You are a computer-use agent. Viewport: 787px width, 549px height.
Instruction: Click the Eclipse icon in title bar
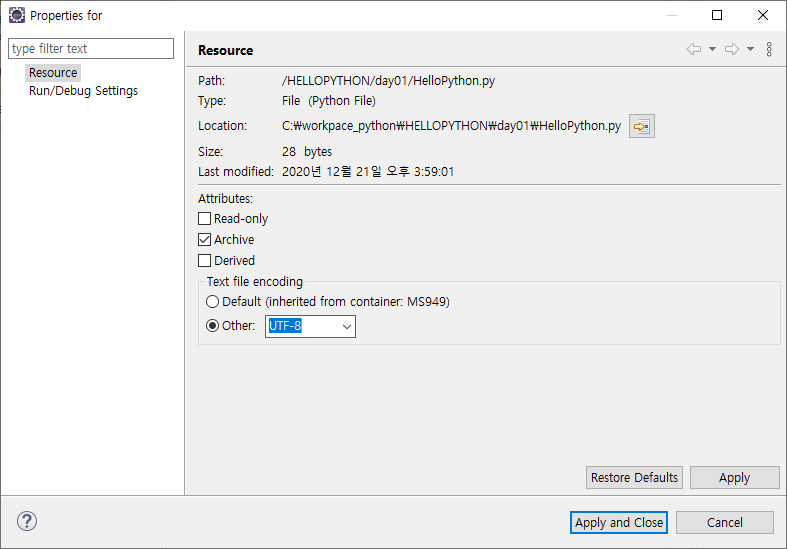pos(17,15)
